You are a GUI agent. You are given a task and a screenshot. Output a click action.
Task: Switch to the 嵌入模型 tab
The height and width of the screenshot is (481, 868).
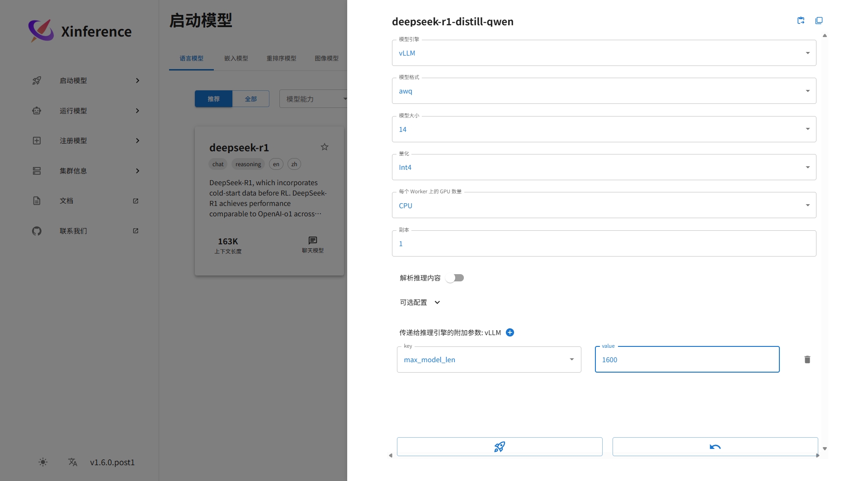click(236, 58)
